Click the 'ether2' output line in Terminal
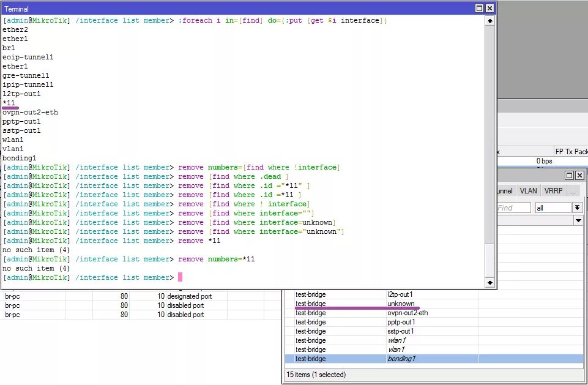The width and height of the screenshot is (588, 385). pos(15,29)
